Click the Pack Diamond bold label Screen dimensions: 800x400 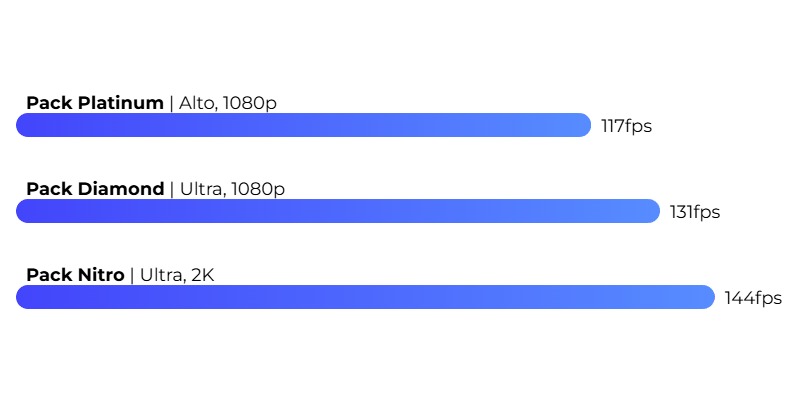pyautogui.click(x=95, y=189)
